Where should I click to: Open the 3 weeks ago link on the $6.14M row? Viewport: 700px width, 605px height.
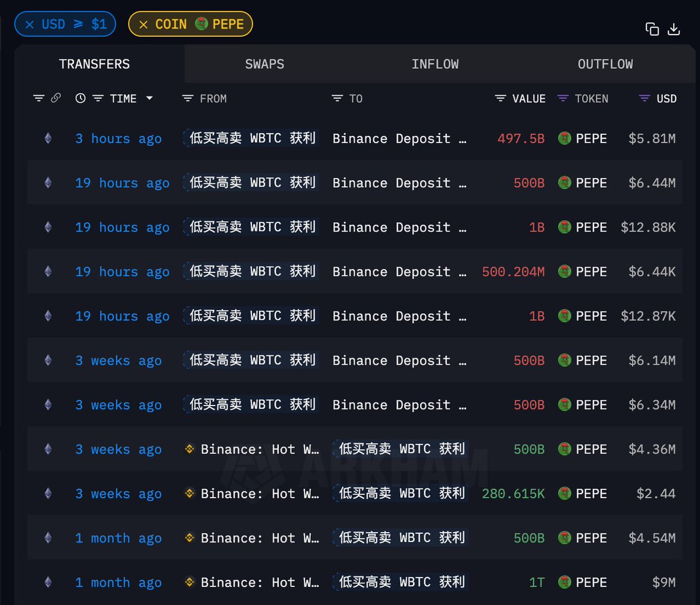click(118, 361)
